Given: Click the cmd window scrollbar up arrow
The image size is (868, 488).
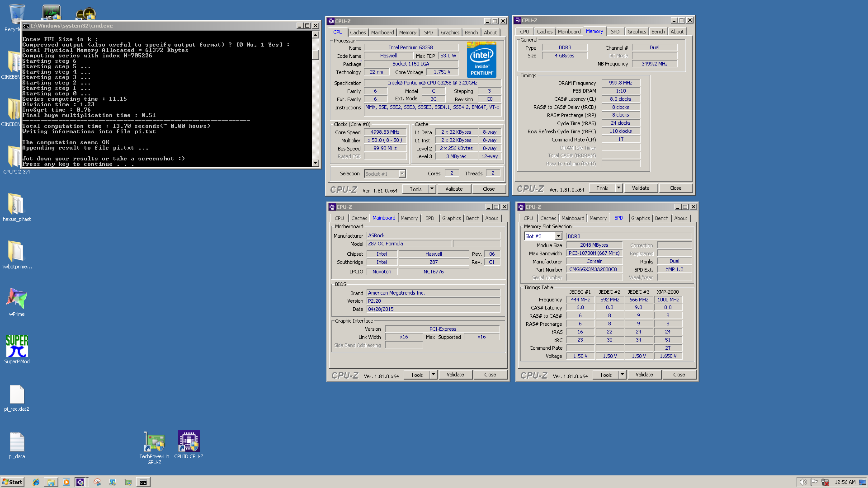Looking at the screenshot, I should tap(315, 35).
